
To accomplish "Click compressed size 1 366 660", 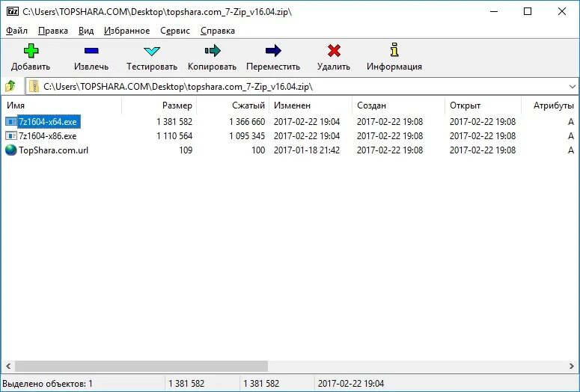I will pos(247,122).
